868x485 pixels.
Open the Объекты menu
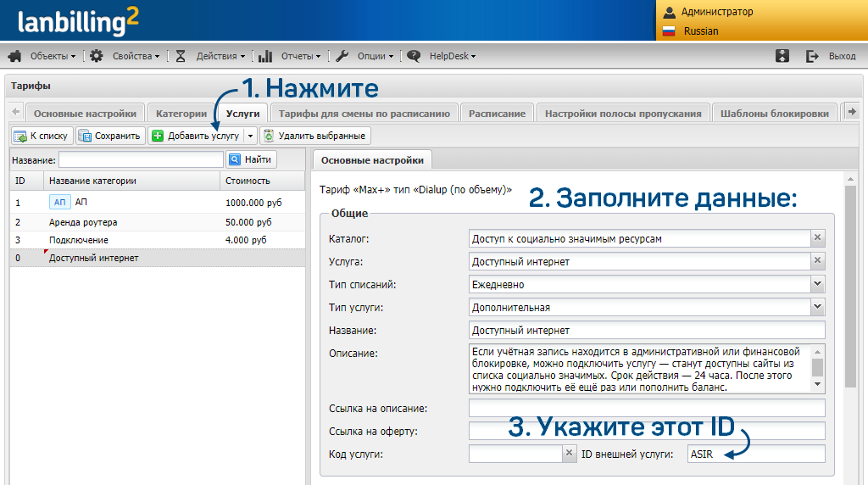click(44, 56)
